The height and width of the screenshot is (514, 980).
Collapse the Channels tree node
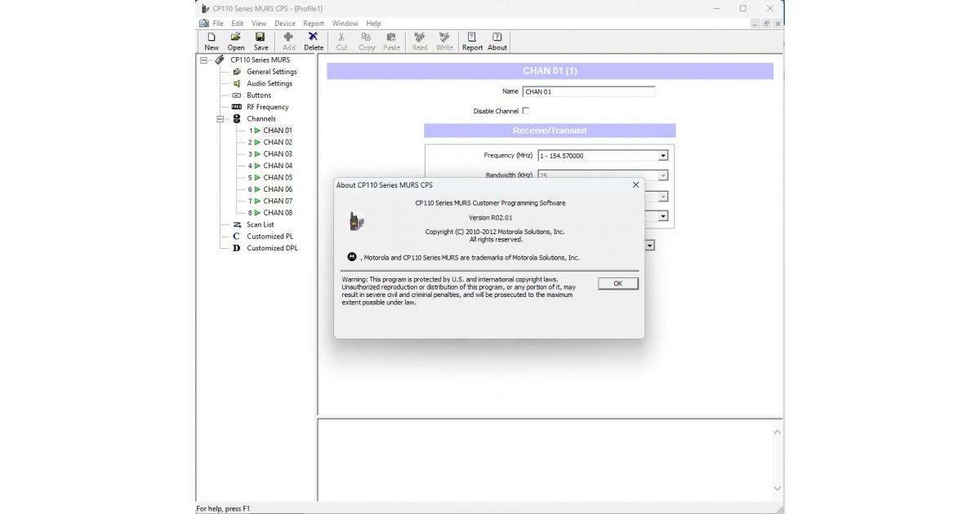tap(220, 119)
